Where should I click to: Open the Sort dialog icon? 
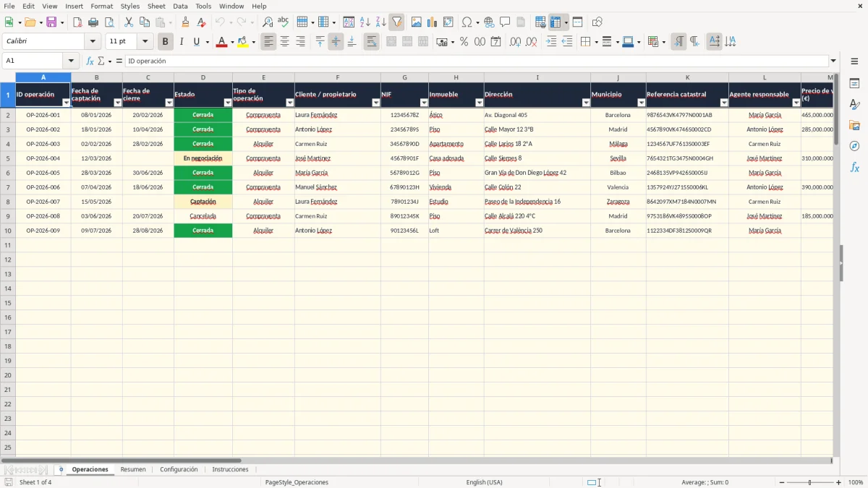(349, 22)
